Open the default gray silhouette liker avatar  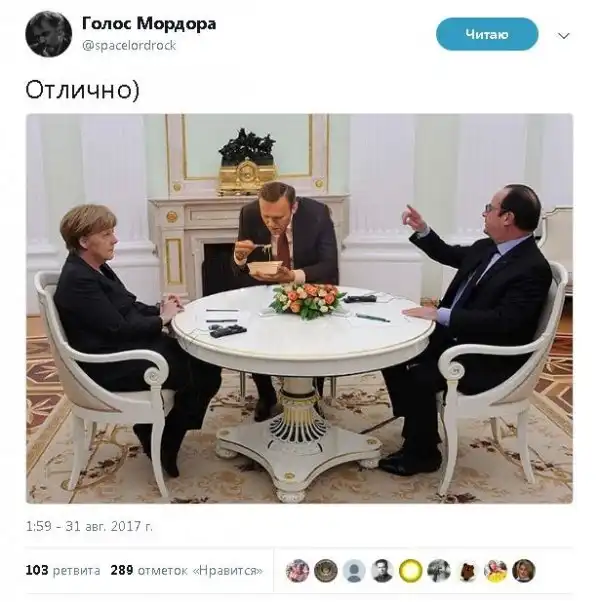[x=354, y=571]
